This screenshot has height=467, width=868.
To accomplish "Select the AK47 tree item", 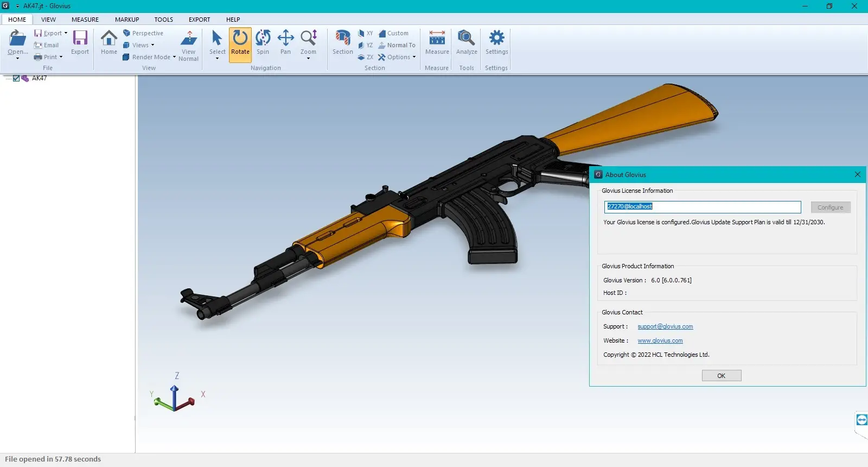I will (x=39, y=78).
